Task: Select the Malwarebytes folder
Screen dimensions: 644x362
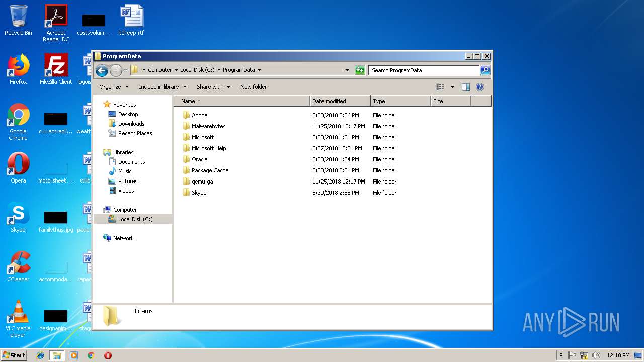Action: click(208, 126)
